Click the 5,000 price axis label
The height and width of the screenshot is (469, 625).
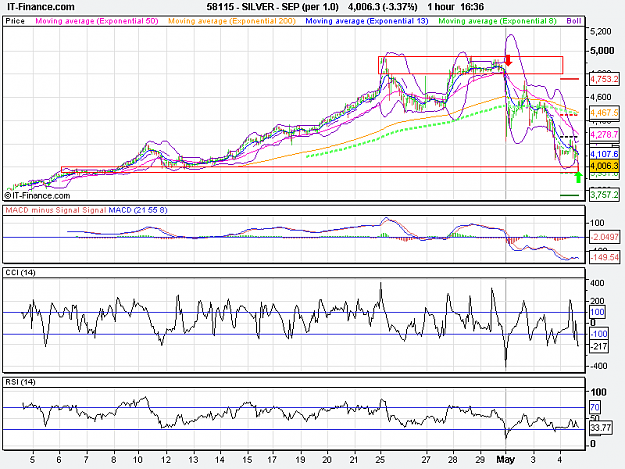pos(602,51)
